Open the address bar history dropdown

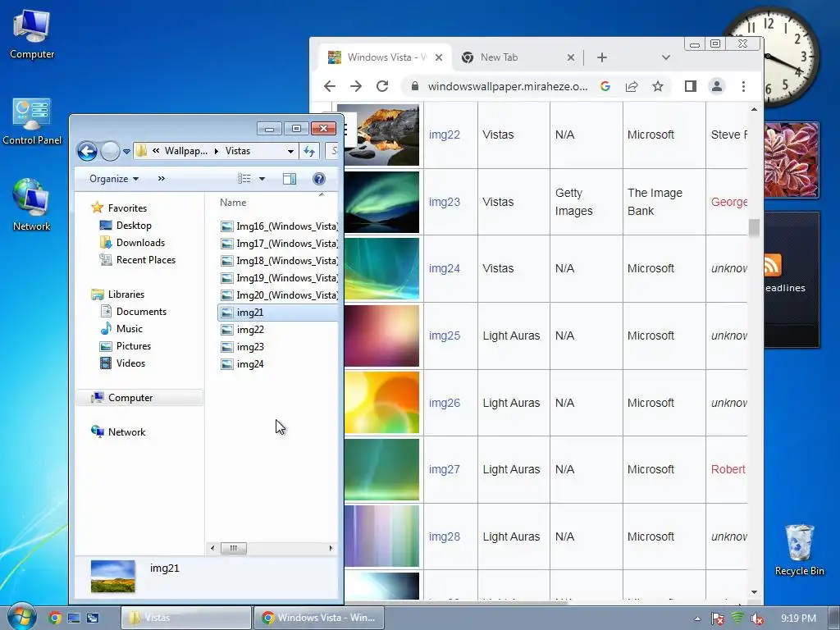290,152
